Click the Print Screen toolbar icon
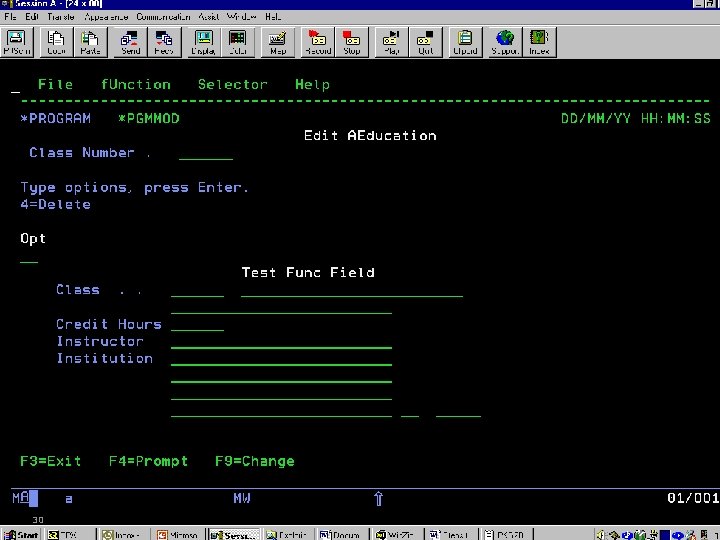 17,42
